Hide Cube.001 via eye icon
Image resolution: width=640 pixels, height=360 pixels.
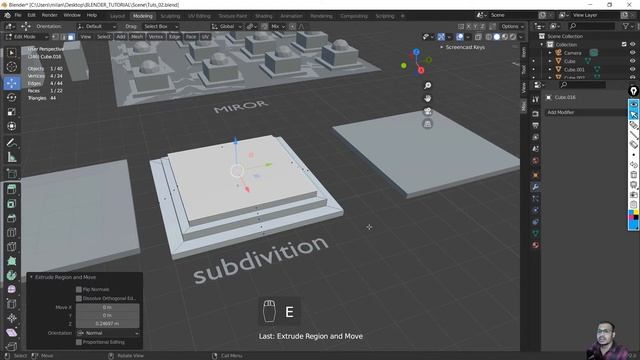coord(633,69)
